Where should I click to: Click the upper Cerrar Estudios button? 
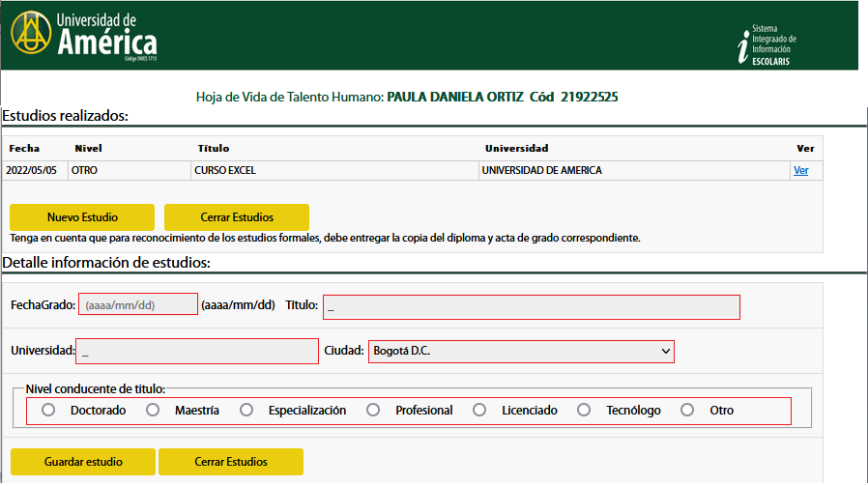[x=237, y=217]
